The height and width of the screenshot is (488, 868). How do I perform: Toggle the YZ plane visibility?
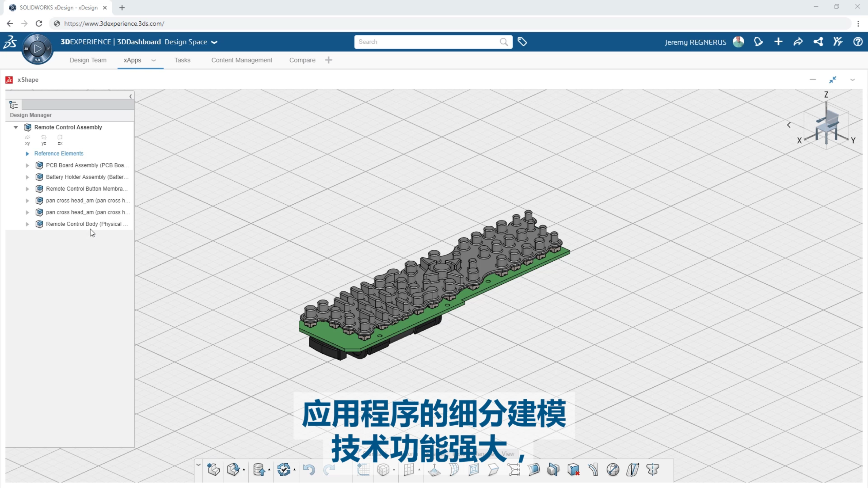tap(44, 139)
